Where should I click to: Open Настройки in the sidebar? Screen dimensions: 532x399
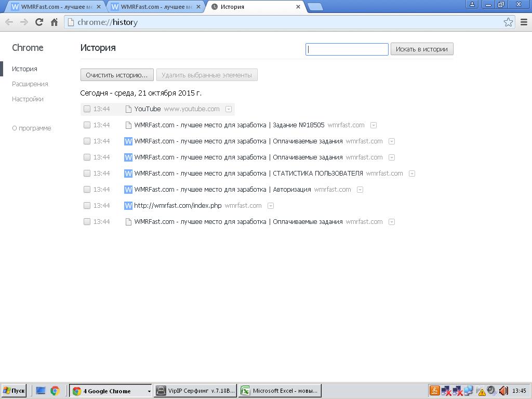(28, 99)
